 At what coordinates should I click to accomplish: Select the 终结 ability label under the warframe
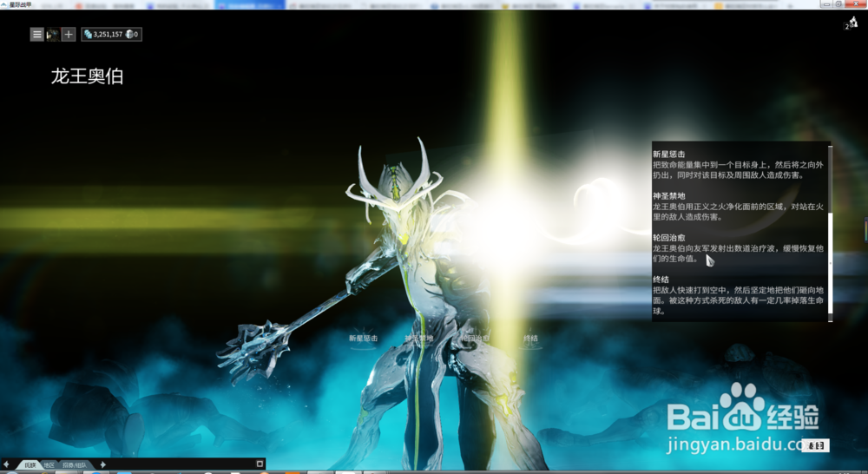click(531, 339)
